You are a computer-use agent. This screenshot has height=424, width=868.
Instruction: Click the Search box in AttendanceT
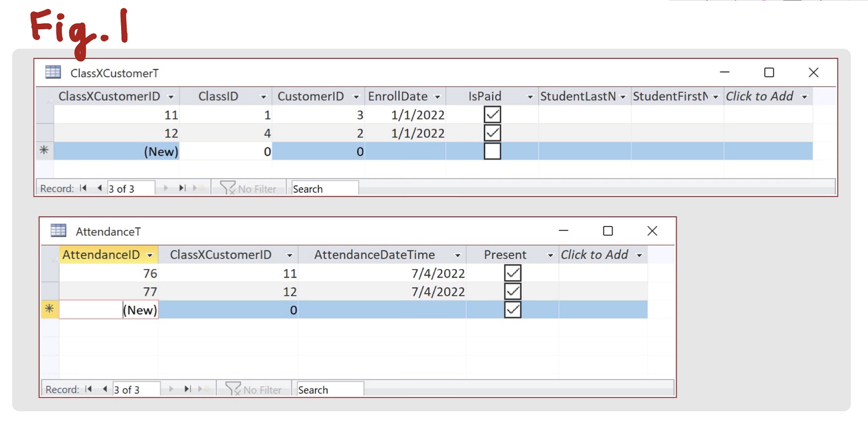tap(328, 390)
